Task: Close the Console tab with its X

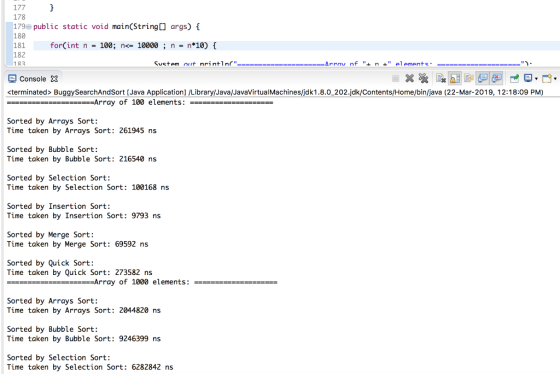Action: click(54, 79)
